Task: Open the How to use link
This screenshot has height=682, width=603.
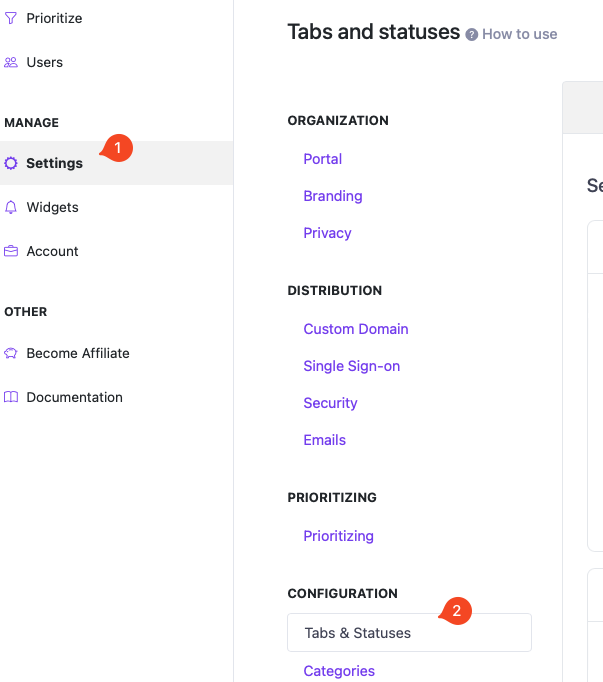Action: (519, 34)
